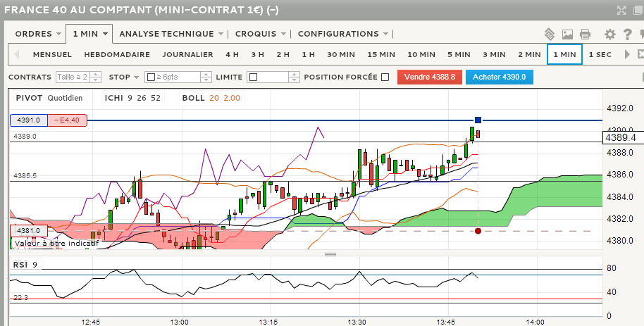The image size is (644, 326).
Task: Open PIVOT Quotidien indicator settings
Action: pyautogui.click(x=49, y=98)
